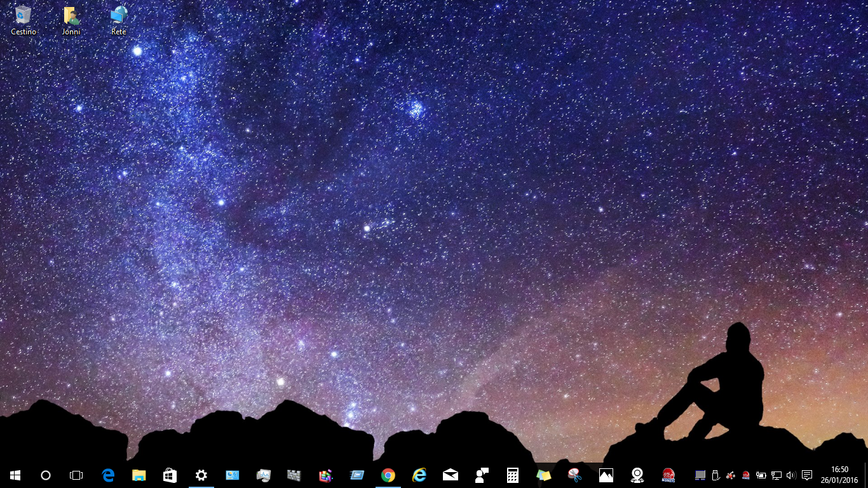Open File Explorer
868x488 pixels.
(x=139, y=475)
